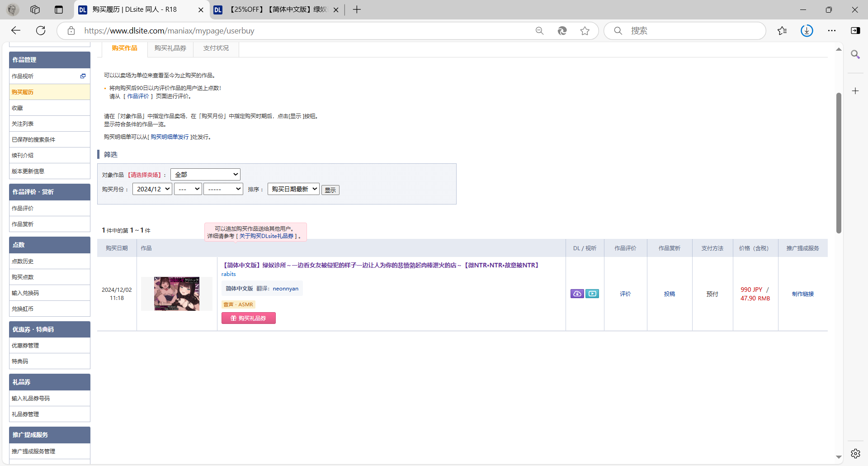
Task: Open browser settings and more menu
Action: [x=832, y=31]
